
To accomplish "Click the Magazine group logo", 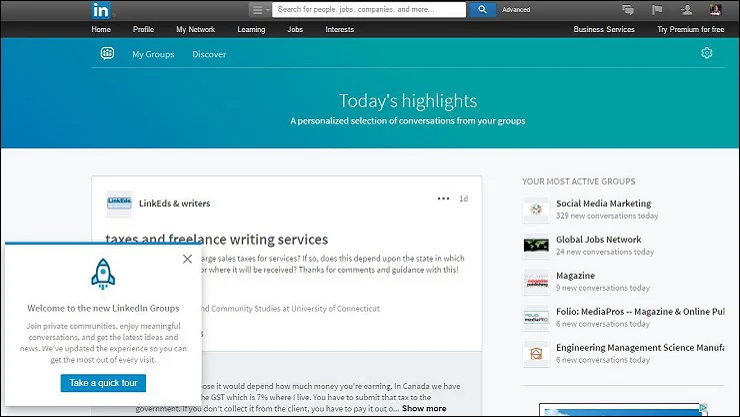I will point(536,282).
